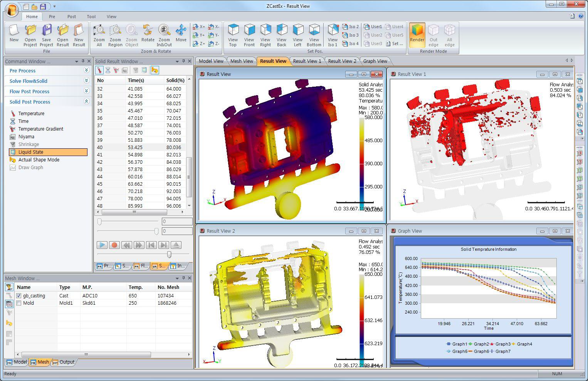
Task: Open Project from the File group
Action: point(30,35)
